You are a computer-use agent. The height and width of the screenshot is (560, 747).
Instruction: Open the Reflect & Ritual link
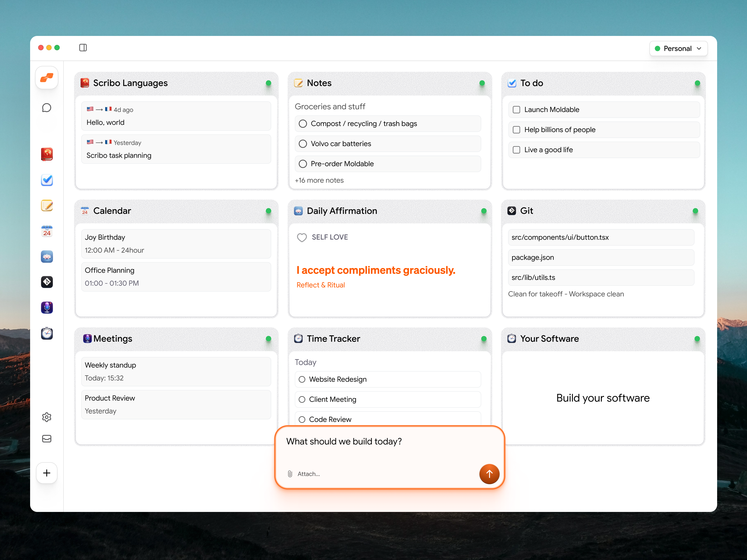[320, 285]
